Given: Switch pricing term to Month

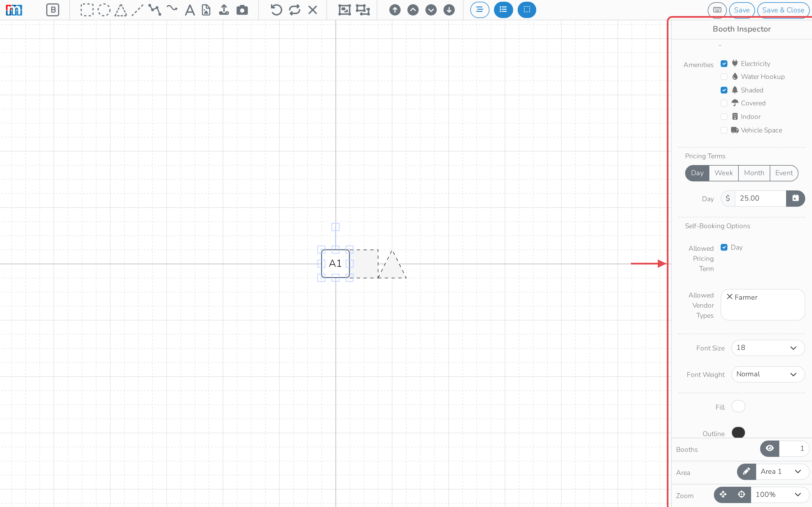Looking at the screenshot, I should click(x=754, y=173).
